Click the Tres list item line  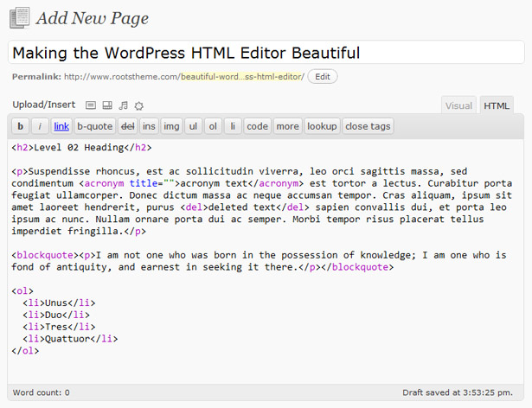59,327
